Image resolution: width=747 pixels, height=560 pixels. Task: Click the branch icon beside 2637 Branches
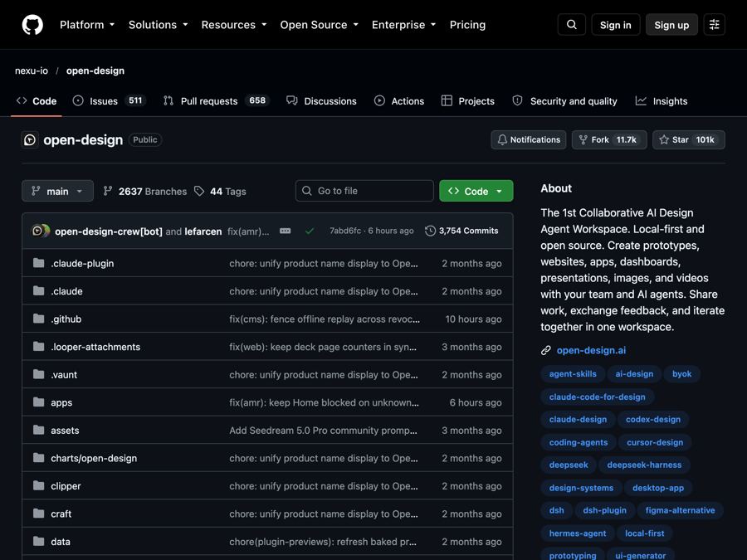point(108,192)
